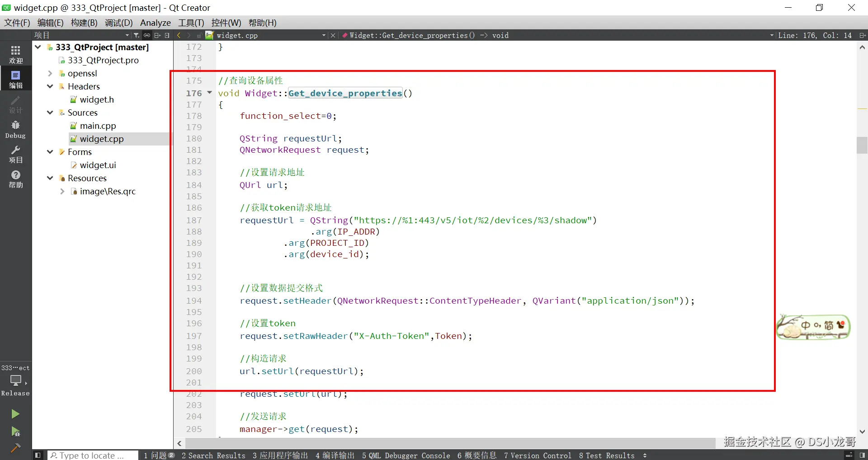Click the filter tree icon in project panel
The height and width of the screenshot is (460, 868).
[x=136, y=35]
